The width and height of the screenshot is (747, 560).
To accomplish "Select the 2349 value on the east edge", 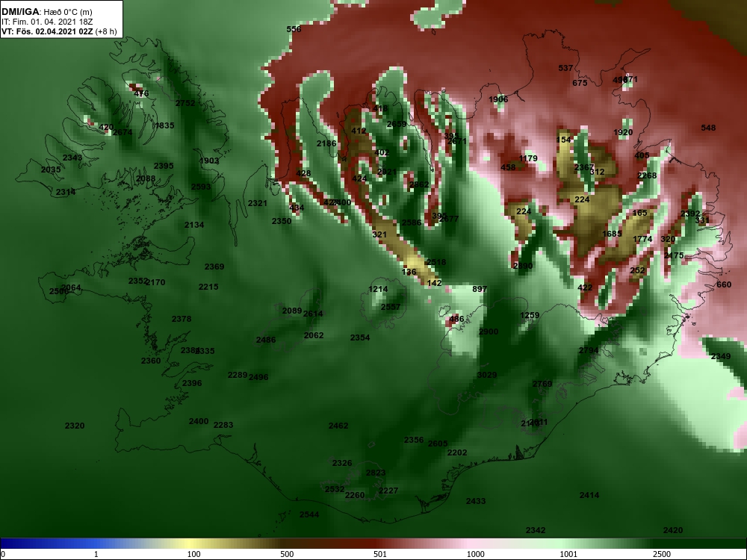I will [x=721, y=357].
